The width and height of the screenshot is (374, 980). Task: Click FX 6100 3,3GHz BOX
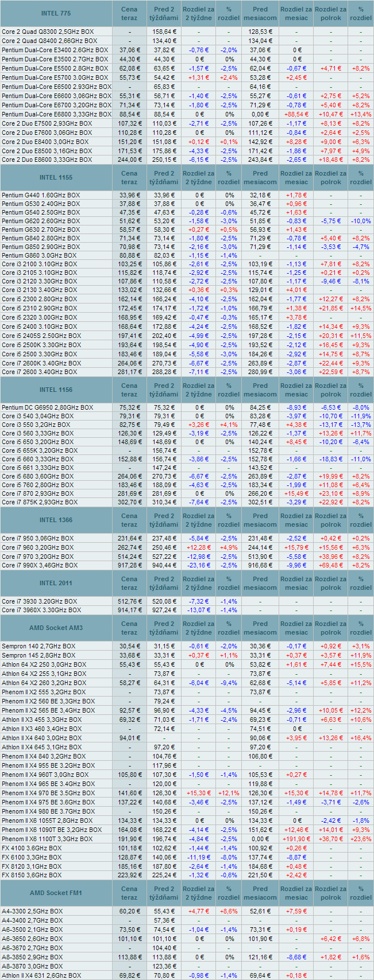[32, 857]
